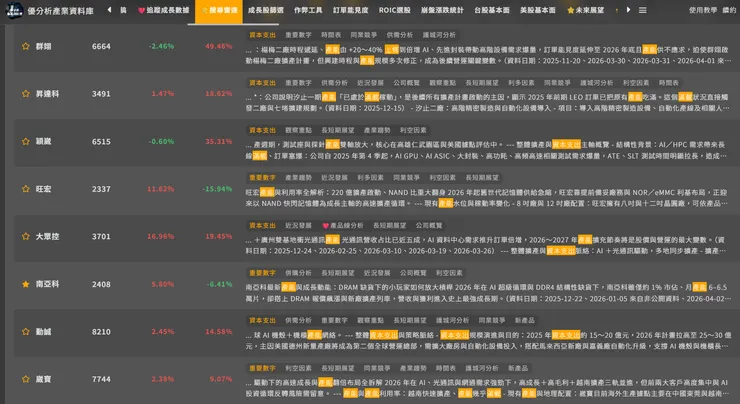Image resolution: width=740 pixels, height=404 pixels.
Task: Switch to the 作弊工具 tab
Action: [x=308, y=10]
